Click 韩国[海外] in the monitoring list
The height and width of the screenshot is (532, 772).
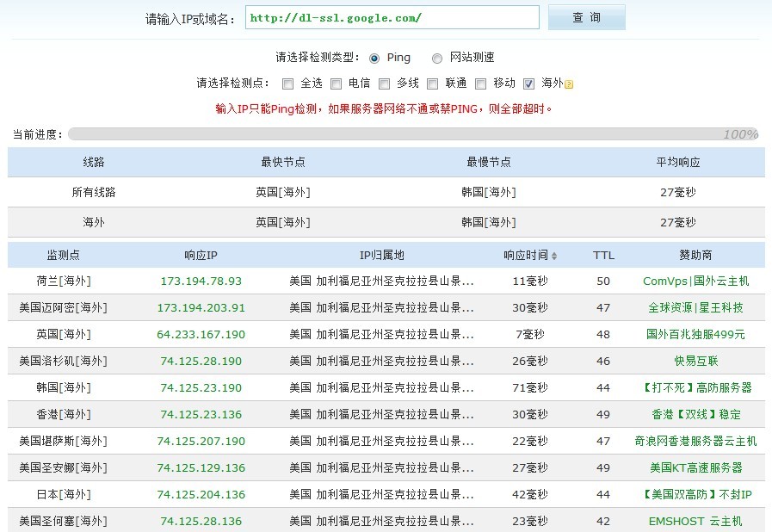[64, 387]
